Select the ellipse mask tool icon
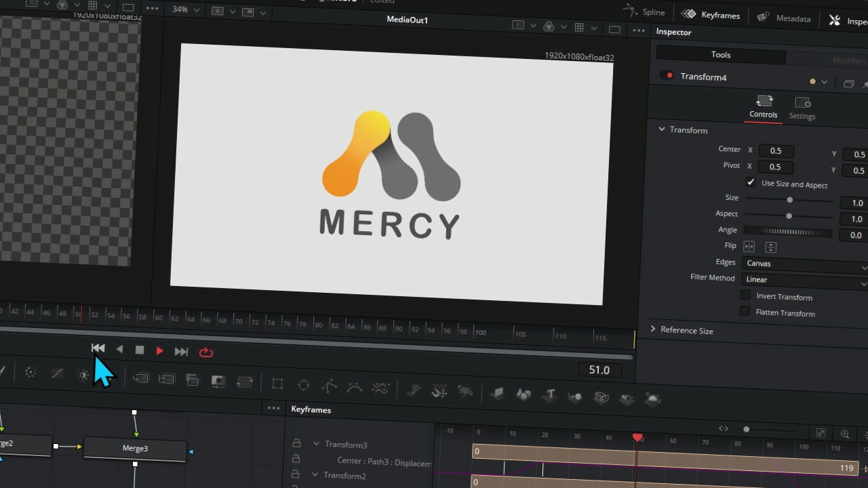Screen dimensions: 868x488 point(303,386)
